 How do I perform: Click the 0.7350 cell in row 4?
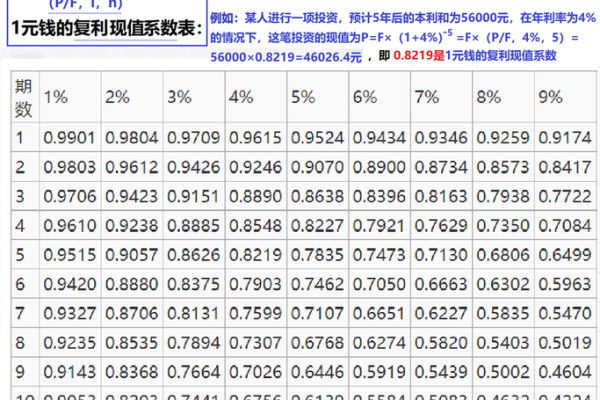pos(503,226)
